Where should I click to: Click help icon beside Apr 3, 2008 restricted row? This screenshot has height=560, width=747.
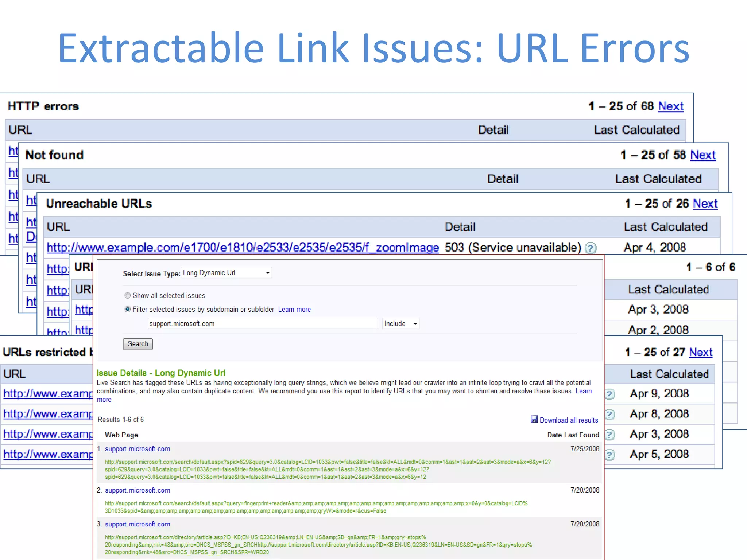(x=610, y=435)
